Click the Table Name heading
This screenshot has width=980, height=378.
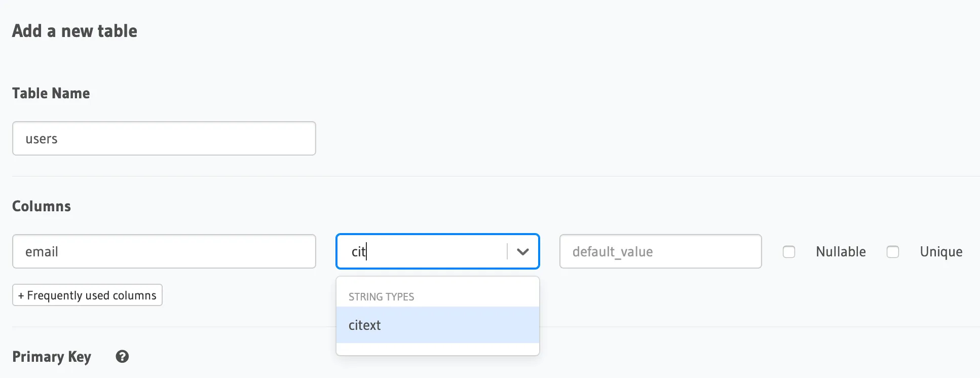[x=51, y=93]
